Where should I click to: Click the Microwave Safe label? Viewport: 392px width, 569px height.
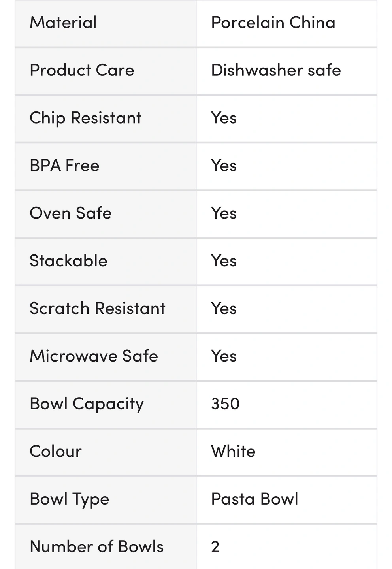94,356
